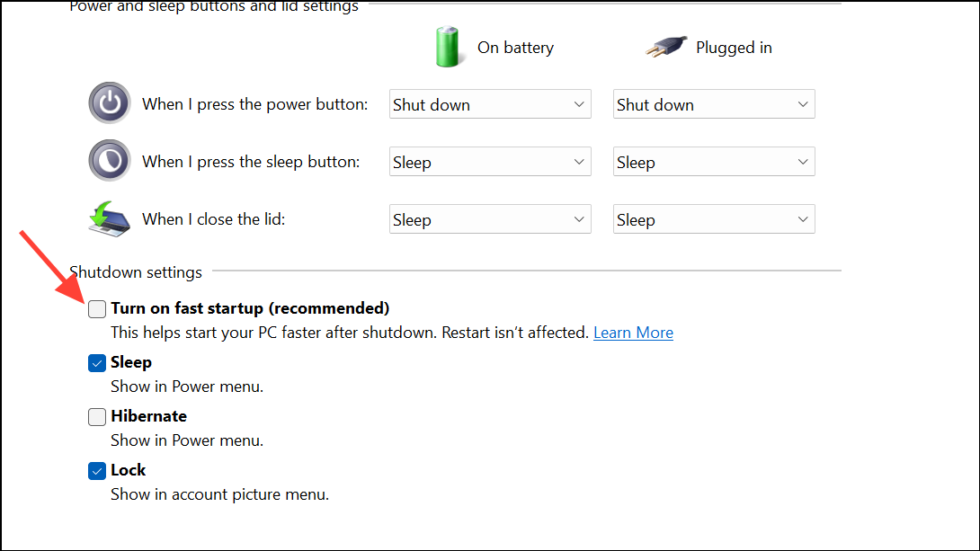Enable Turn on fast startup
The height and width of the screenshot is (551, 980).
[96, 308]
